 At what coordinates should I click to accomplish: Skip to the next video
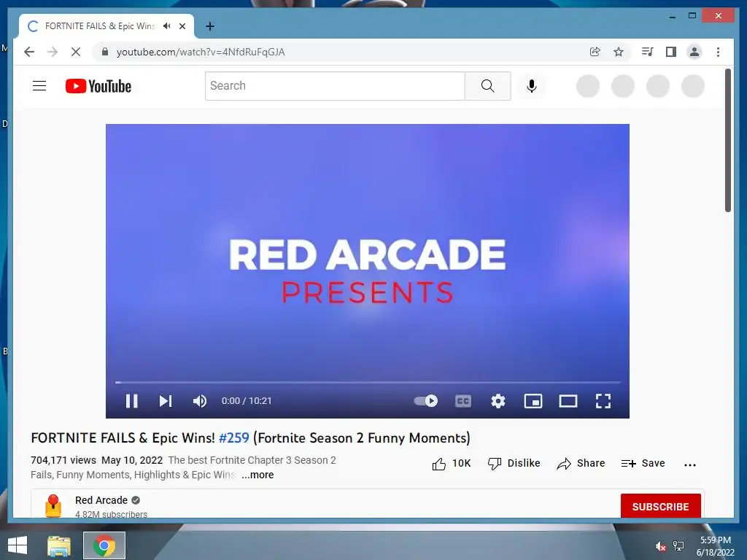point(166,401)
